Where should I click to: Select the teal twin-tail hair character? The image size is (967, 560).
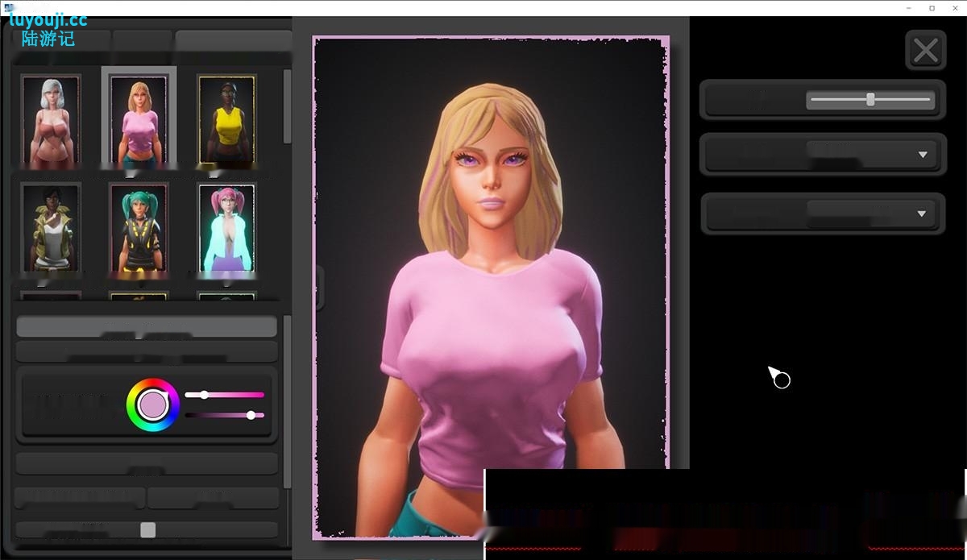click(x=139, y=228)
